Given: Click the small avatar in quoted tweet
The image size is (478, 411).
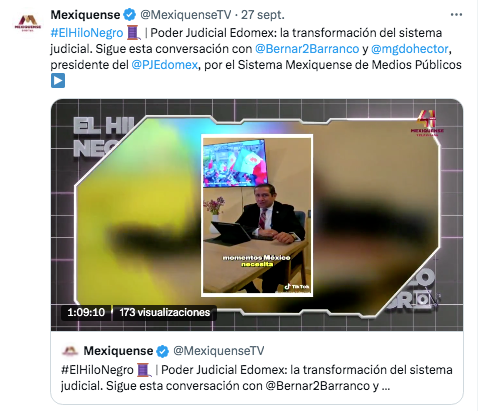Looking at the screenshot, I should (70, 351).
